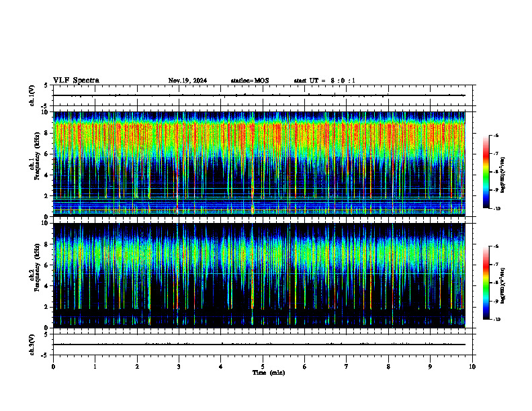
Task: Select the date text "Nov.19, 2024"
Action: click(x=187, y=81)
